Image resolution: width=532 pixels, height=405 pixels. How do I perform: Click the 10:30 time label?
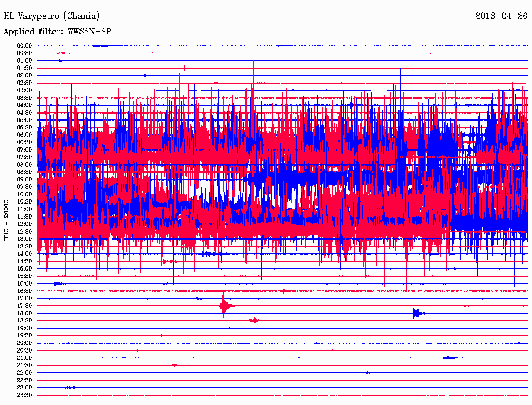24,202
